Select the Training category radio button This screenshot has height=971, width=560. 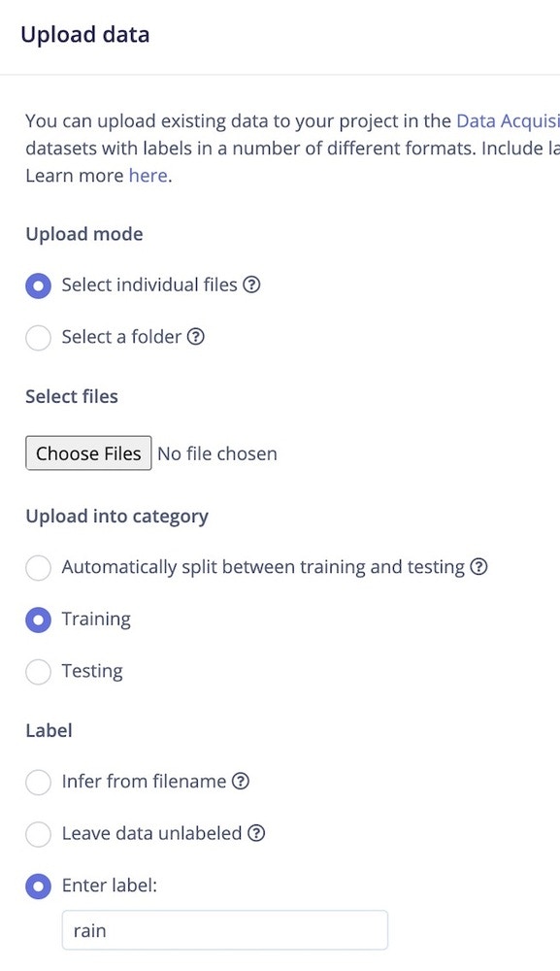[x=39, y=619]
